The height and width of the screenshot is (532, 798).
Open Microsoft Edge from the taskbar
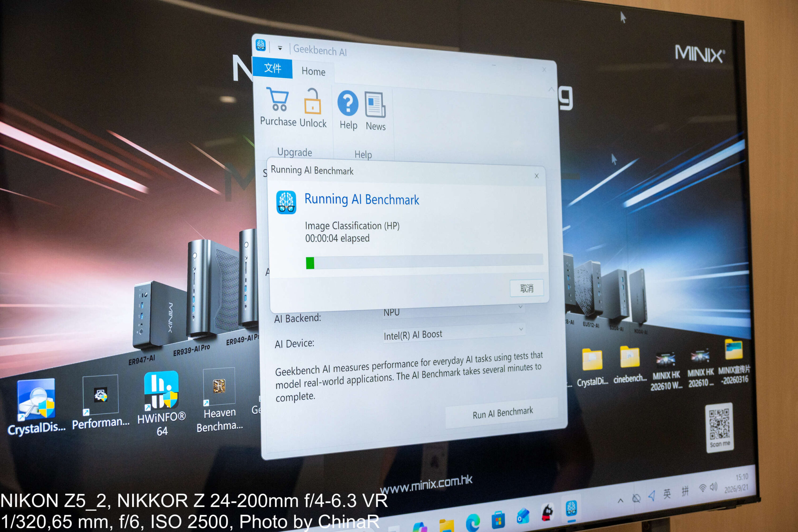pyautogui.click(x=473, y=523)
